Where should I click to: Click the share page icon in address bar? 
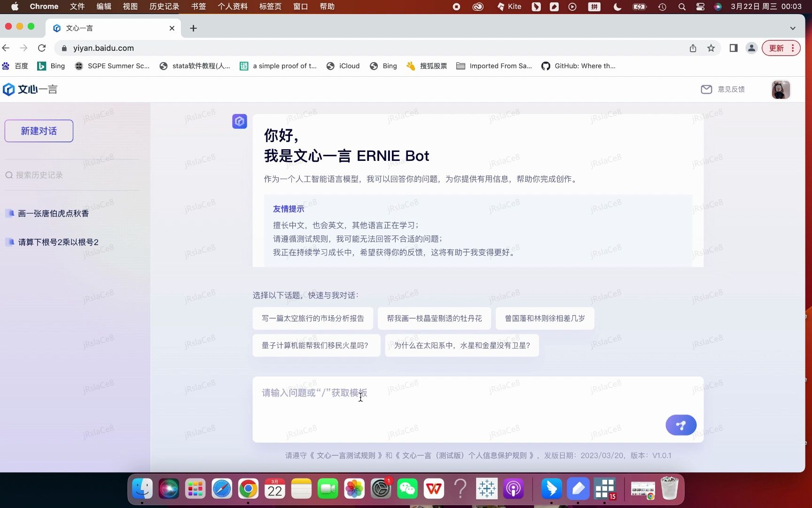693,48
